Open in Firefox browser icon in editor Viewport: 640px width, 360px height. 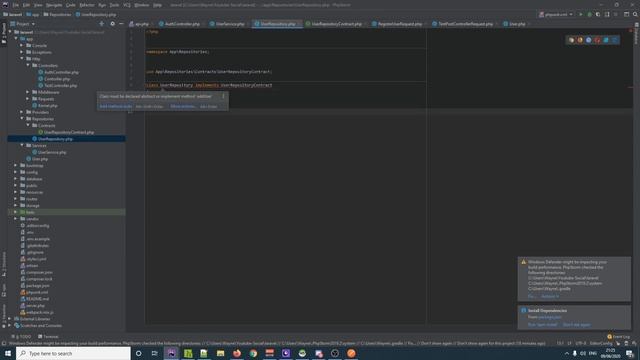(580, 40)
